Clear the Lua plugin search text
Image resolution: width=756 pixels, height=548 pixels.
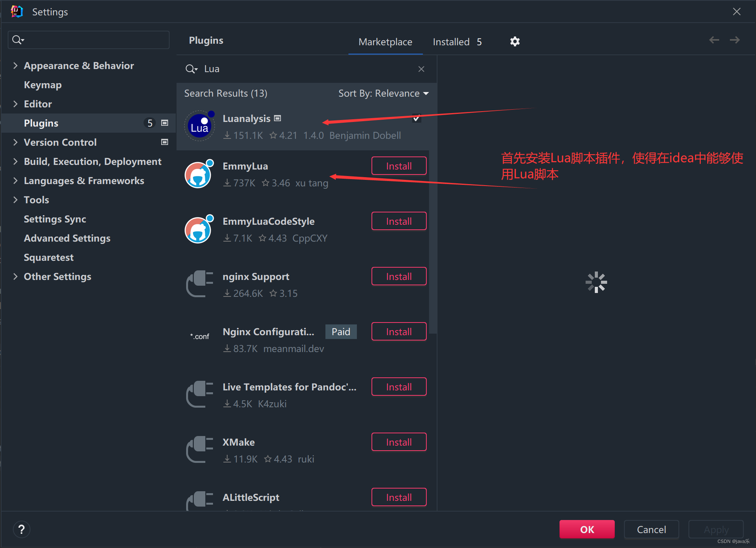[421, 69]
